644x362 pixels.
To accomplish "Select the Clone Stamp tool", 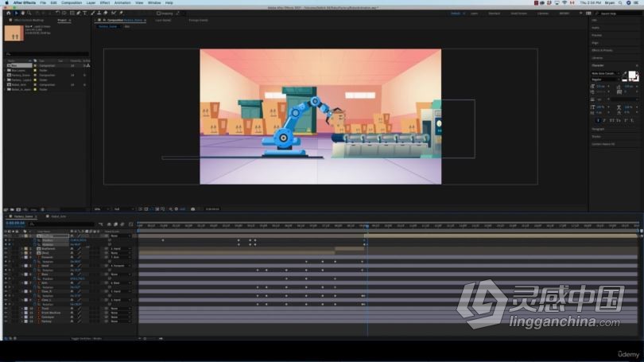I will pyautogui.click(x=99, y=14).
